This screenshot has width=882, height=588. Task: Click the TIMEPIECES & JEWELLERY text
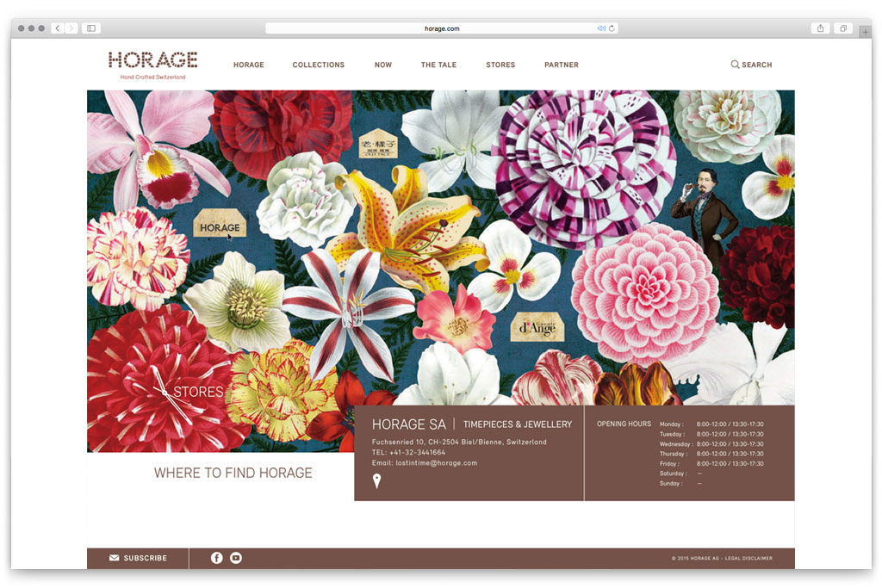point(518,424)
